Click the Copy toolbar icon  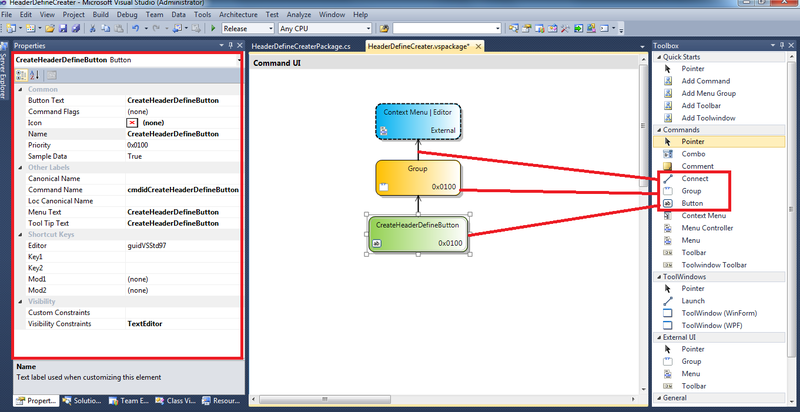pyautogui.click(x=106, y=29)
